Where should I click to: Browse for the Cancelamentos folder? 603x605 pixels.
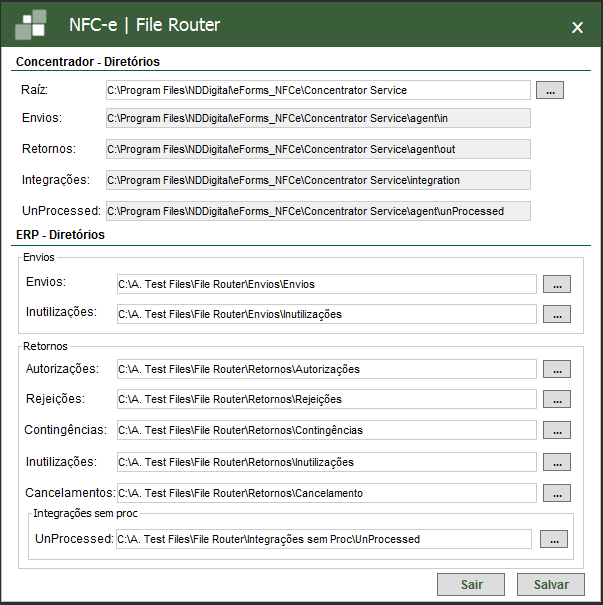557,493
